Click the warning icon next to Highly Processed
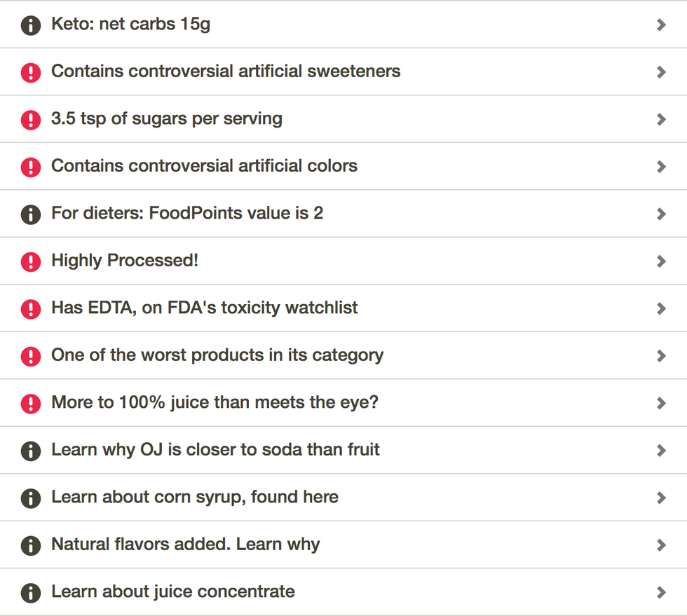Image resolution: width=687 pixels, height=616 pixels. [31, 261]
